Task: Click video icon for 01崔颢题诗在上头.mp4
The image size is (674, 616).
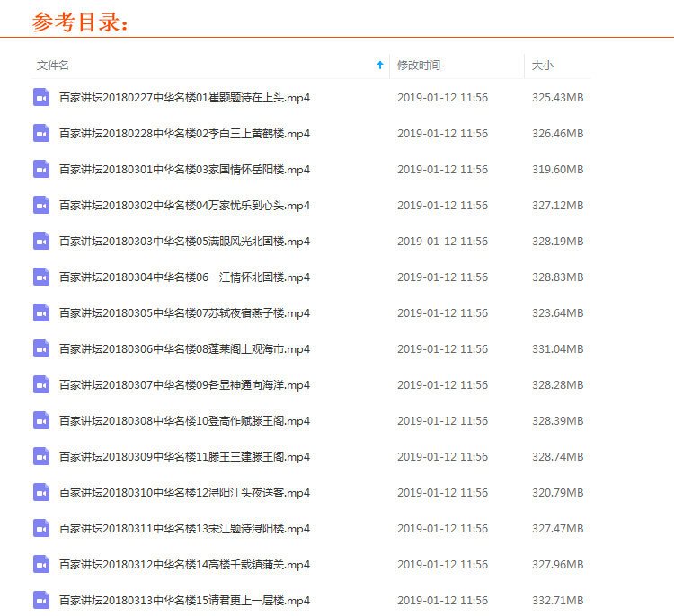Action: [41, 97]
